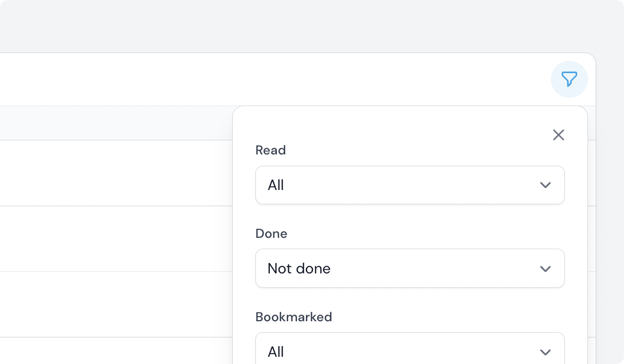624x364 pixels.
Task: Open the Bookmarked filter dropdown
Action: [410, 349]
